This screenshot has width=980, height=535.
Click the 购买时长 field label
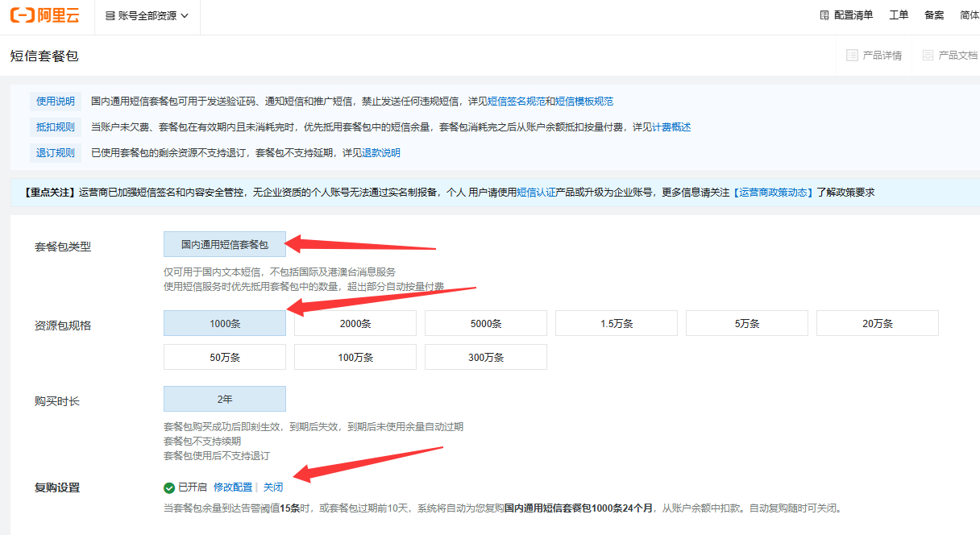(x=57, y=401)
